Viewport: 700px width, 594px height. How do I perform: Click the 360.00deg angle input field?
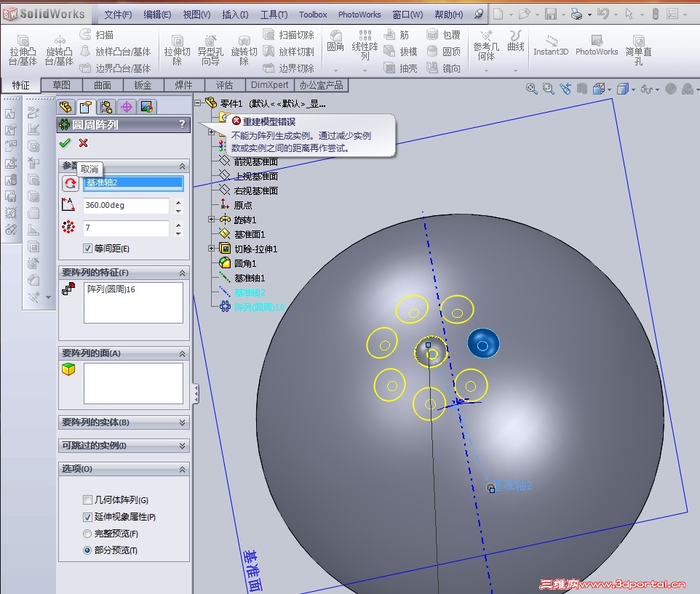point(127,206)
